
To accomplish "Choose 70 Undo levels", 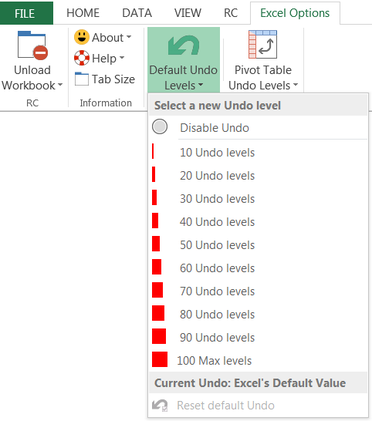I will (x=258, y=291).
